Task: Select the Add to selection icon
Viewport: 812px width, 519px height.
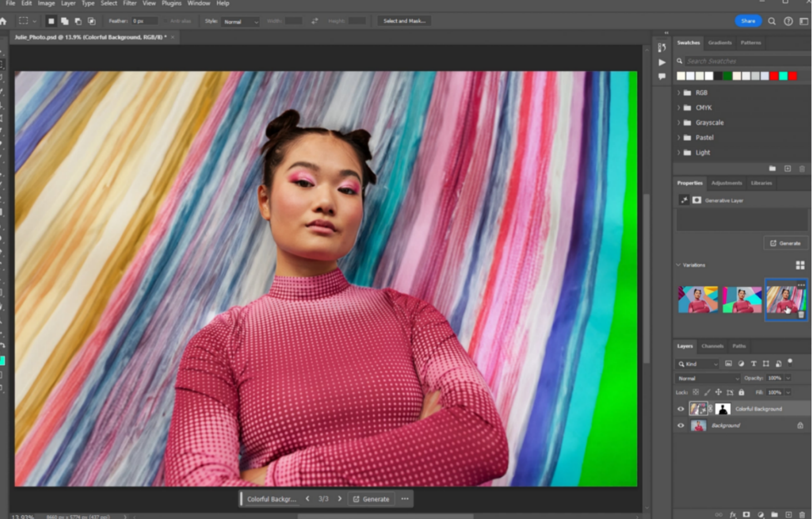Action: [x=65, y=21]
